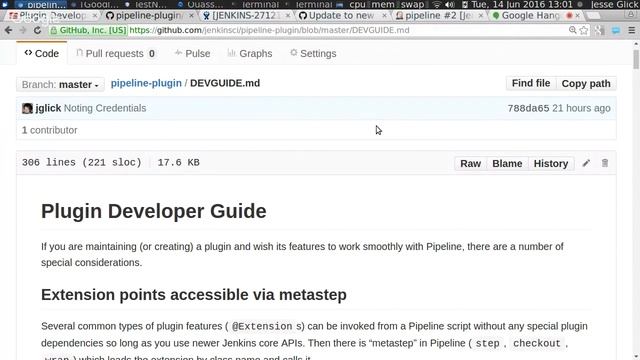Open the jglick user profile link
This screenshot has height=360, width=640.
click(48, 108)
